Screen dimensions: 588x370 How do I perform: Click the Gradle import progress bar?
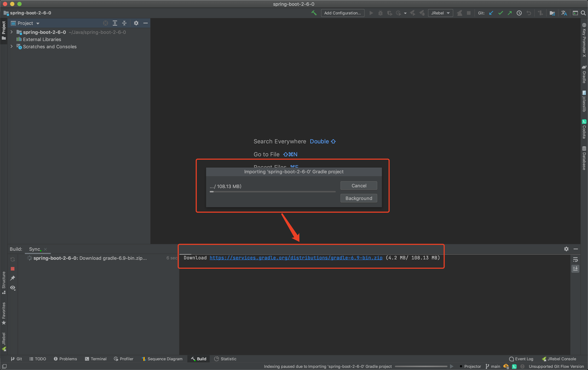coord(273,192)
